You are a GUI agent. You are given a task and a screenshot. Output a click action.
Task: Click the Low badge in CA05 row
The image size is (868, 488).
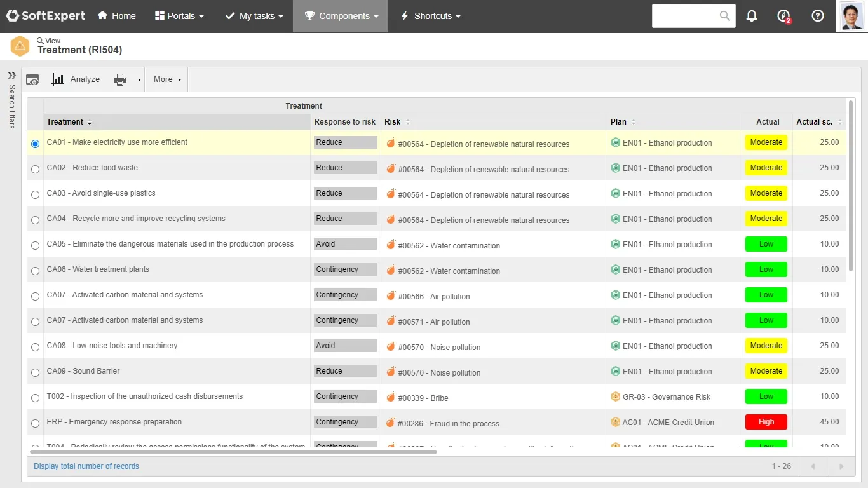click(766, 244)
